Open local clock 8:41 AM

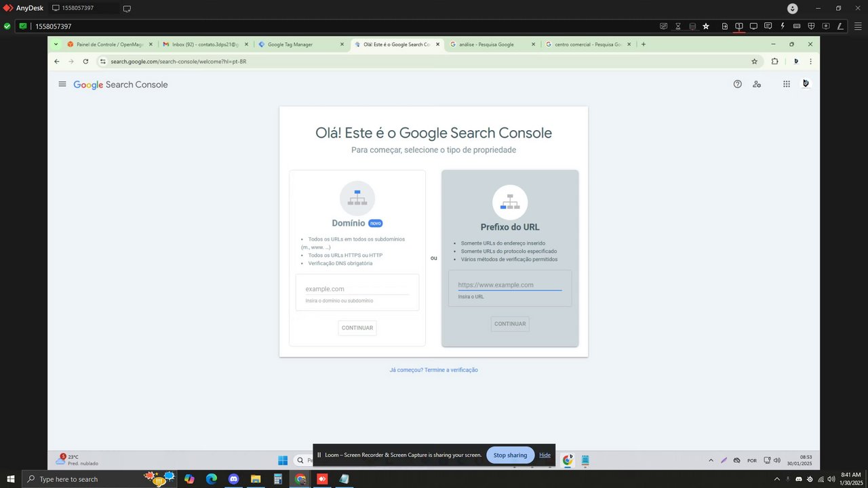pos(851,479)
